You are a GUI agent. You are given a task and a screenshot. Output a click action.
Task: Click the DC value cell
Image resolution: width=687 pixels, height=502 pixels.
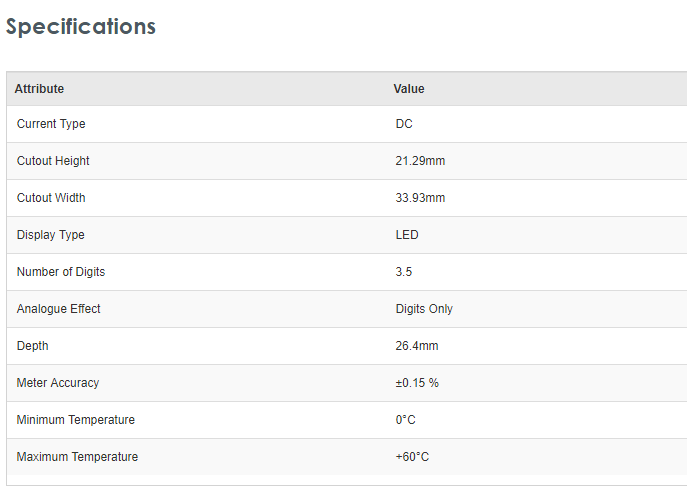404,124
